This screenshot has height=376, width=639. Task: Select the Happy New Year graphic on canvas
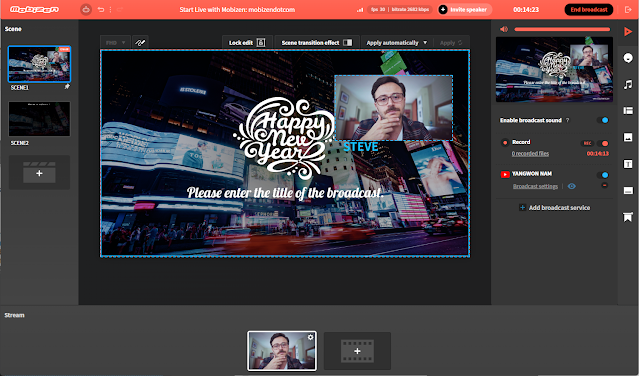[284, 139]
